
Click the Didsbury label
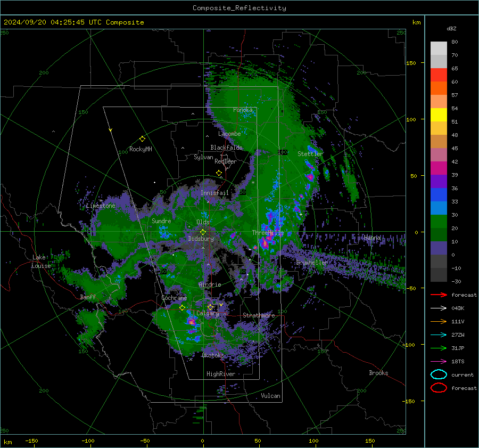[x=201, y=239]
